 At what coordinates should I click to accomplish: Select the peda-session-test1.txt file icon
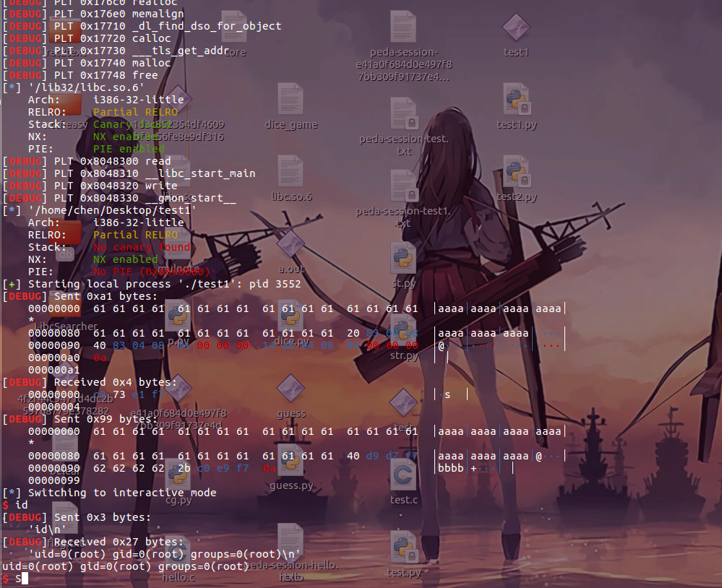[403, 186]
